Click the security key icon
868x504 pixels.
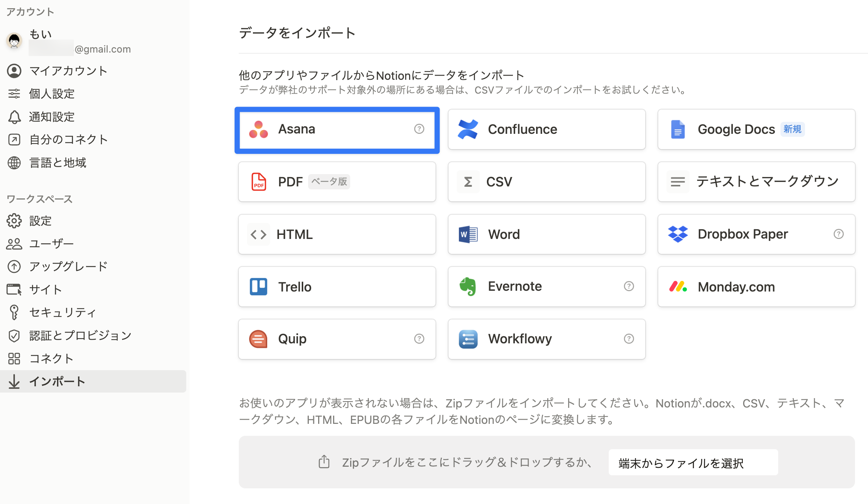[14, 312]
